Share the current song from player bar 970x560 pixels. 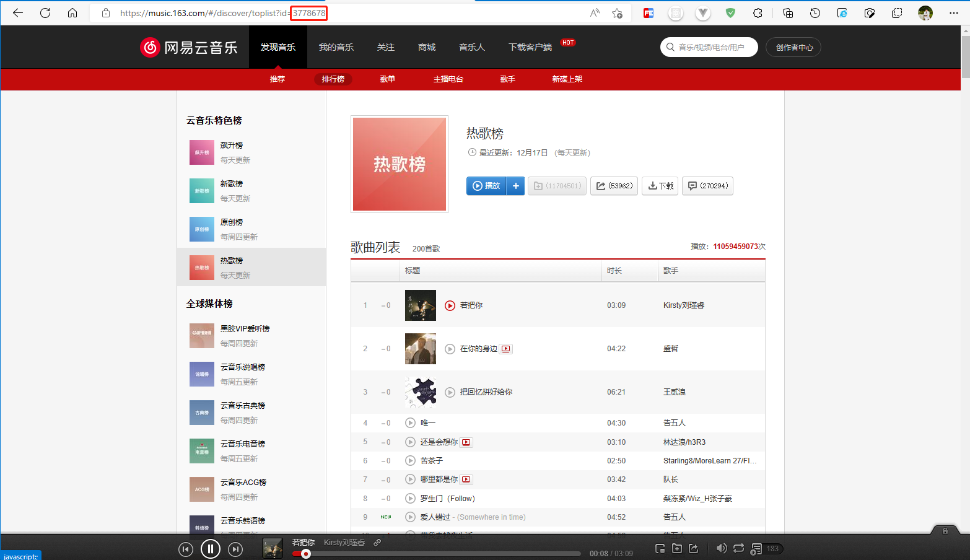point(694,548)
